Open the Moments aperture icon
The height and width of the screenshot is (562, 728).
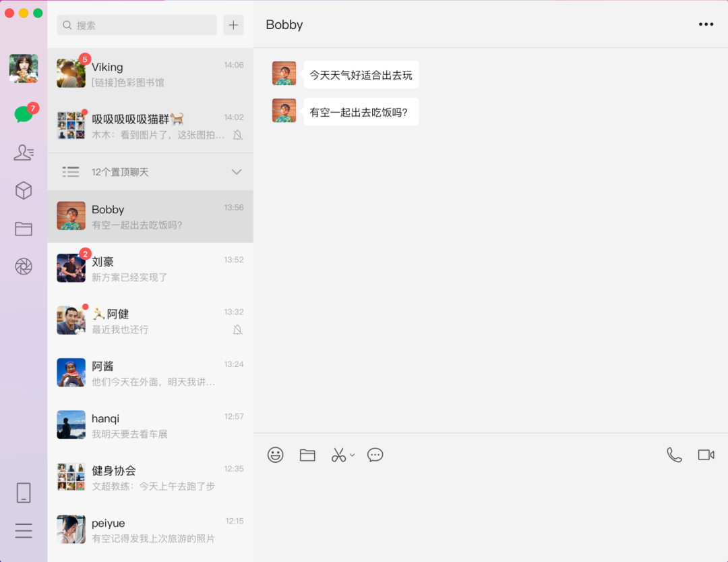pyautogui.click(x=24, y=266)
